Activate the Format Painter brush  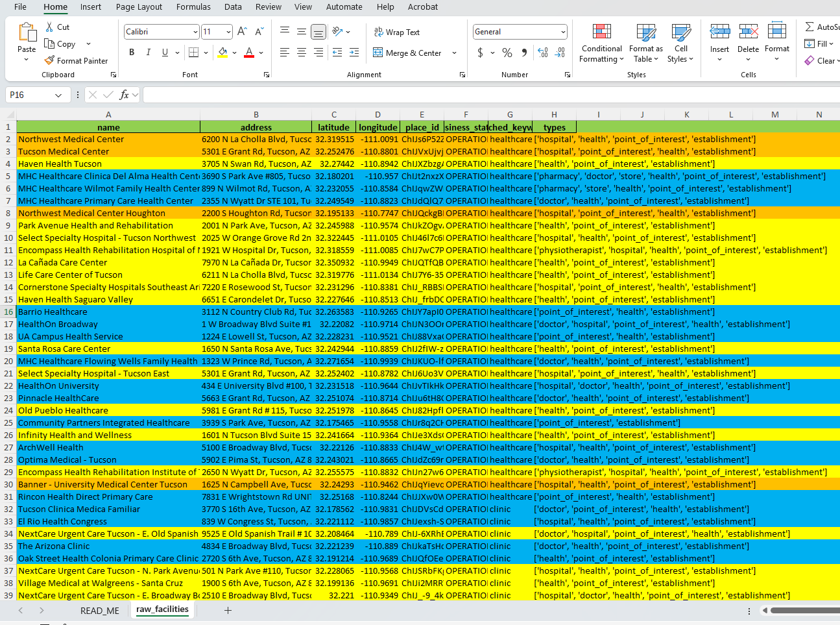(x=49, y=60)
